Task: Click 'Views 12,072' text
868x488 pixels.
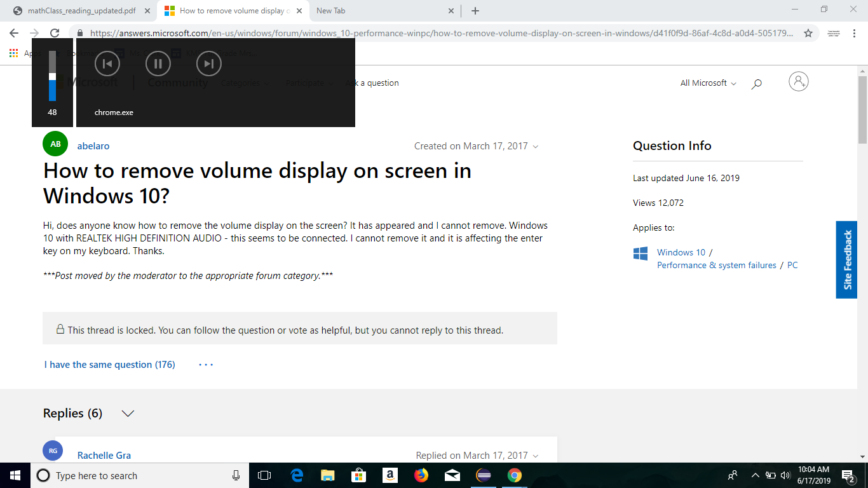Action: [x=658, y=203]
